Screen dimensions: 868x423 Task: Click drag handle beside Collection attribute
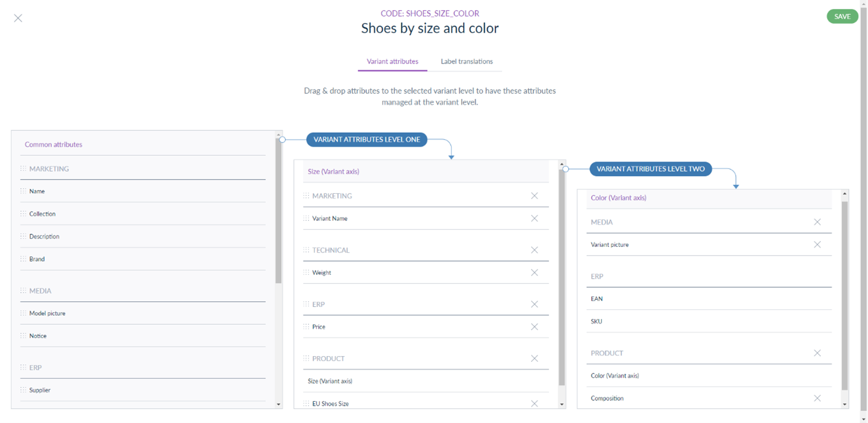coord(23,214)
